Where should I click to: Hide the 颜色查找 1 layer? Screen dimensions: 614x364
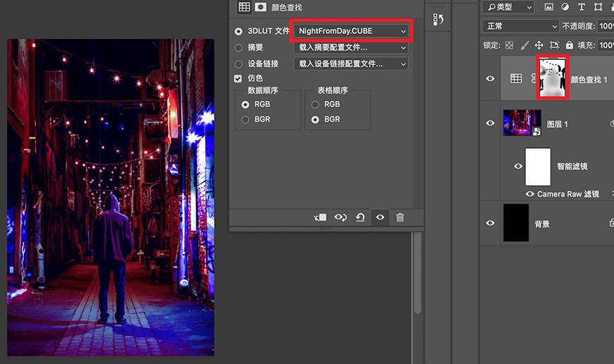(490, 79)
